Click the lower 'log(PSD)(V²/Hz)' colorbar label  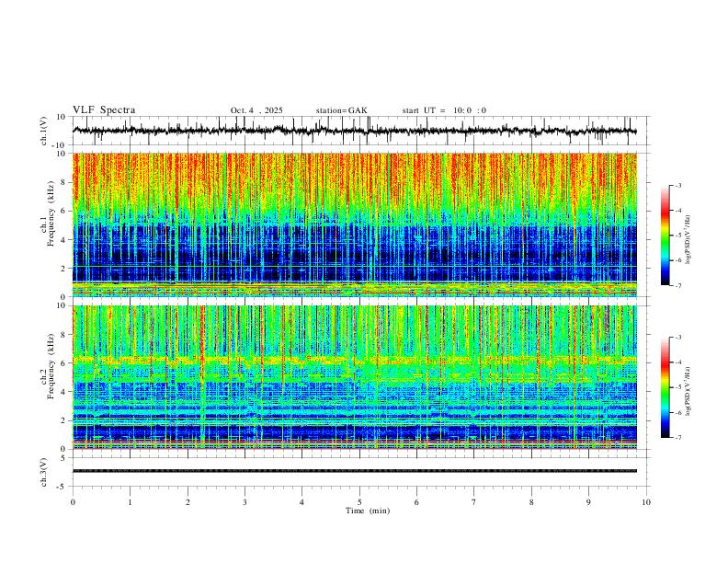[688, 391]
